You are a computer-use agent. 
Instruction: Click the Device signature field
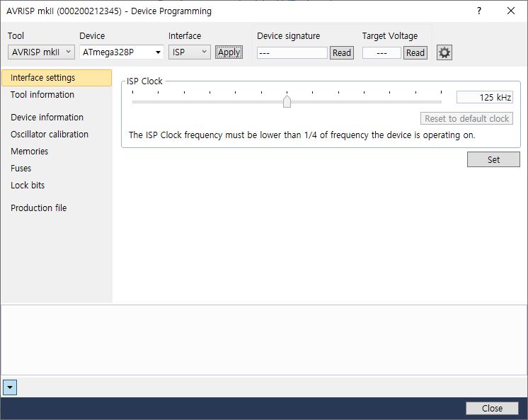[x=292, y=52]
